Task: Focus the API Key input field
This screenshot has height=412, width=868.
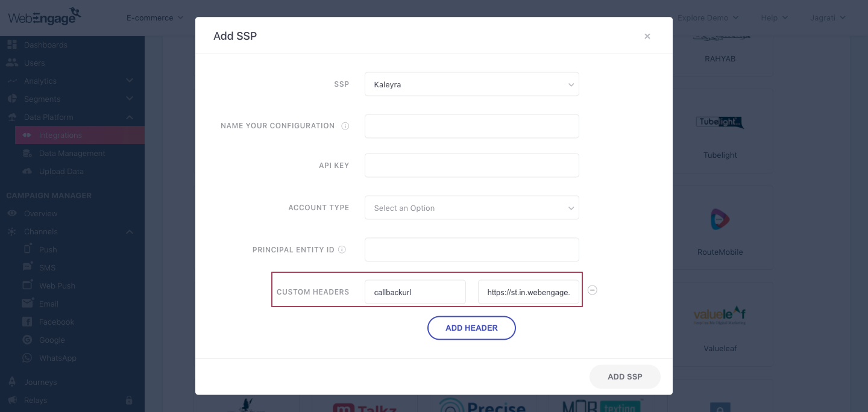Action: [471, 165]
